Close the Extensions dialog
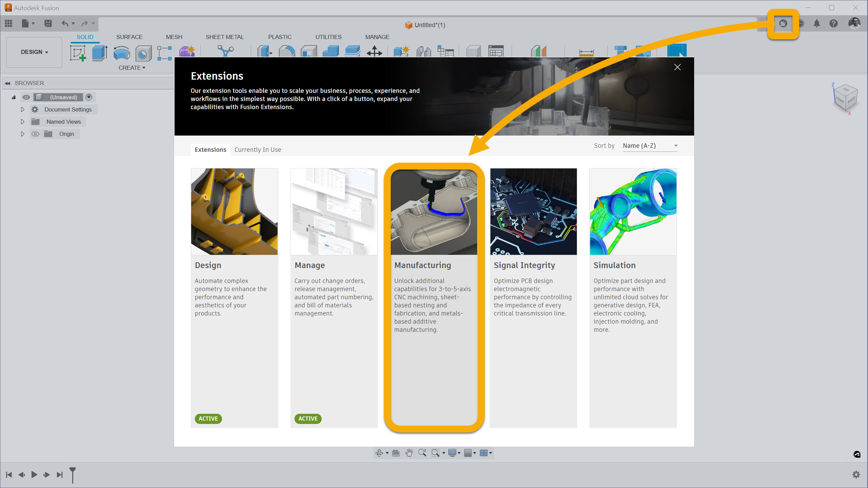This screenshot has width=868, height=488. pos(677,67)
